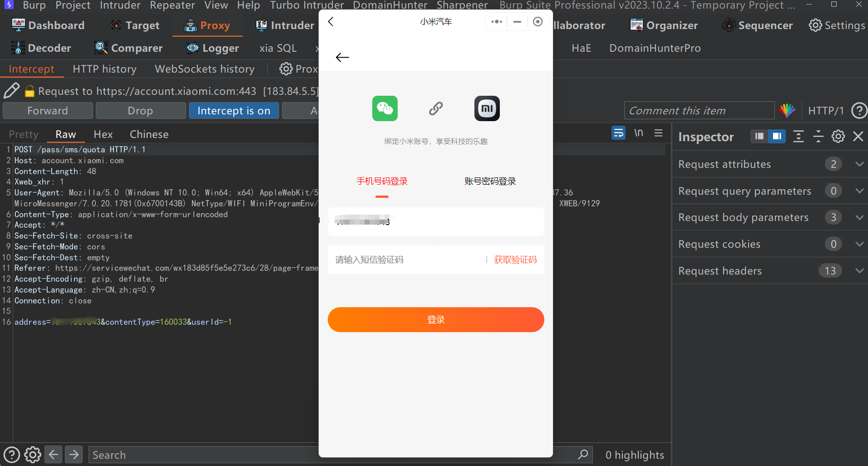
Task: Open the help icon next to HTTP/1
Action: click(859, 110)
